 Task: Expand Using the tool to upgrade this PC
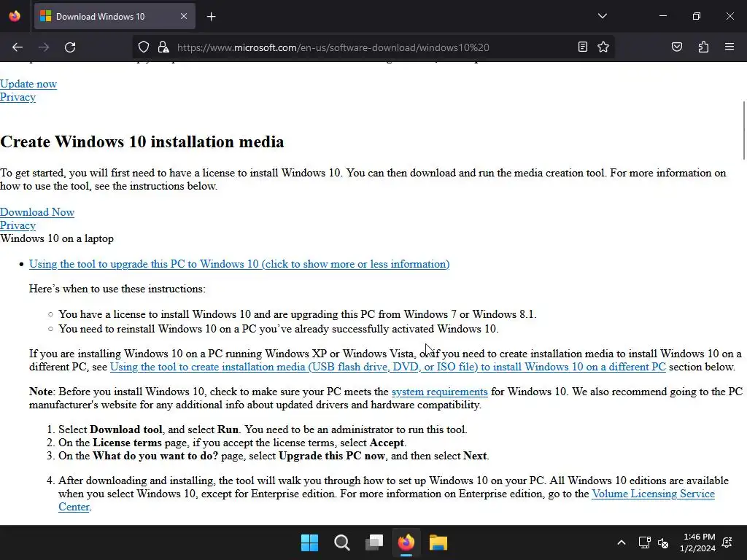[239, 264]
